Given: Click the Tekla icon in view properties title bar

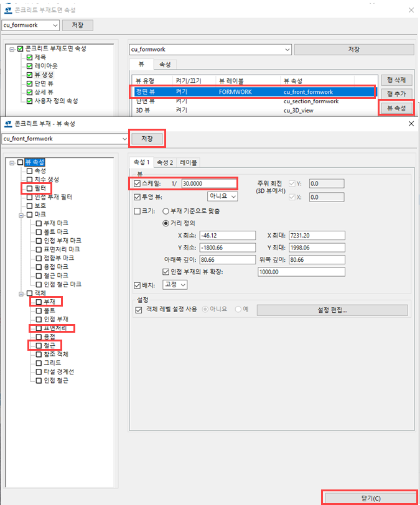Looking at the screenshot, I should [x=8, y=124].
